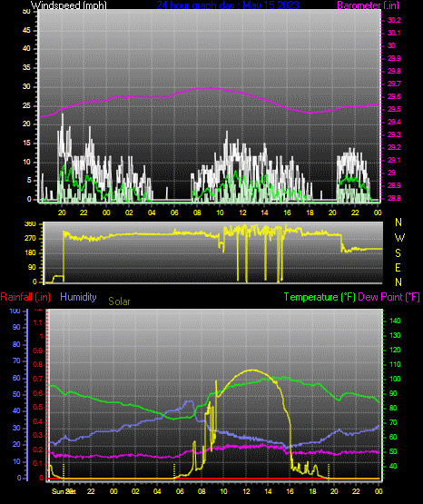Select '100' on the blue humidity axis
This screenshot has width=423, height=504.
pyautogui.click(x=15, y=311)
